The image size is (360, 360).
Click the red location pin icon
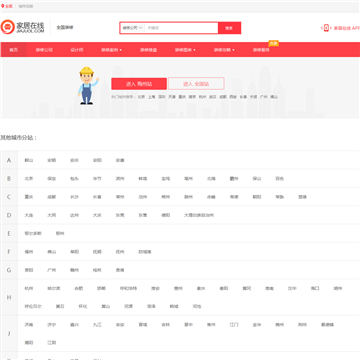coord(3,6)
